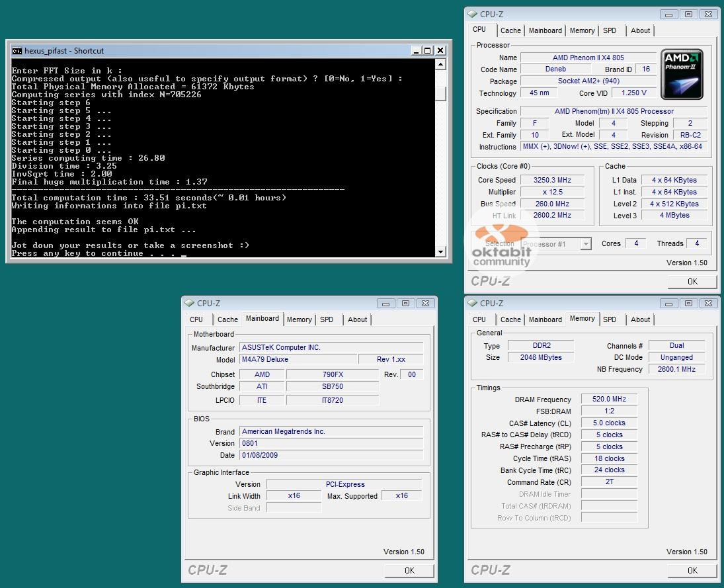724x588 pixels.
Task: Open the Processor #1 selection dropdown
Action: [586, 244]
